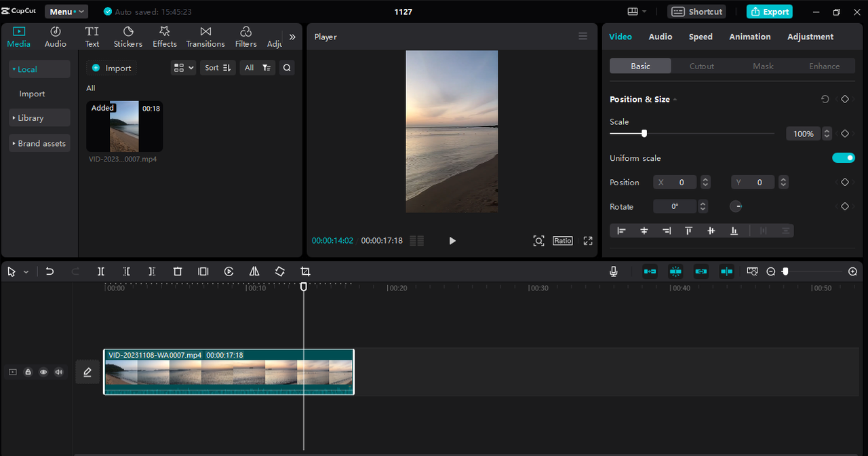Click the delete-left trim icon
Image resolution: width=868 pixels, height=456 pixels.
point(126,271)
